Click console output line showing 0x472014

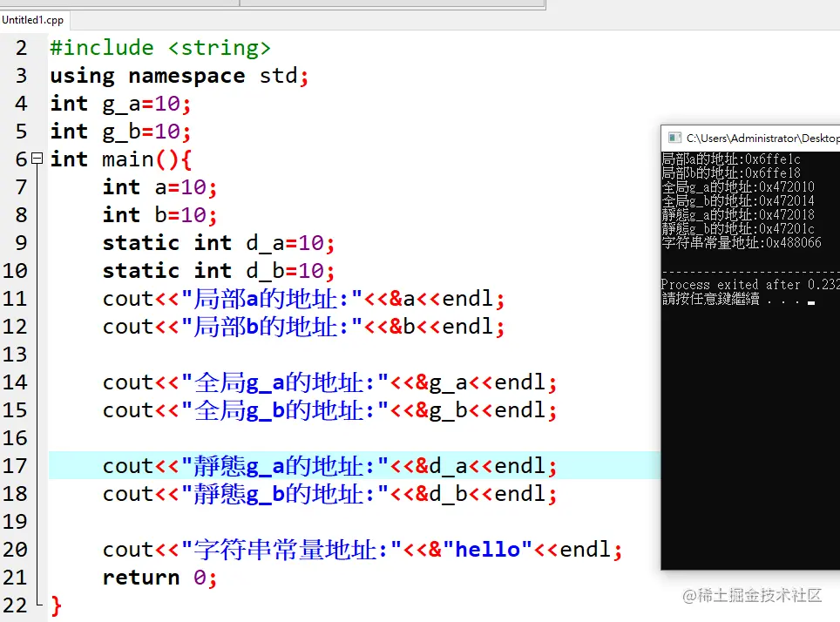(x=738, y=201)
